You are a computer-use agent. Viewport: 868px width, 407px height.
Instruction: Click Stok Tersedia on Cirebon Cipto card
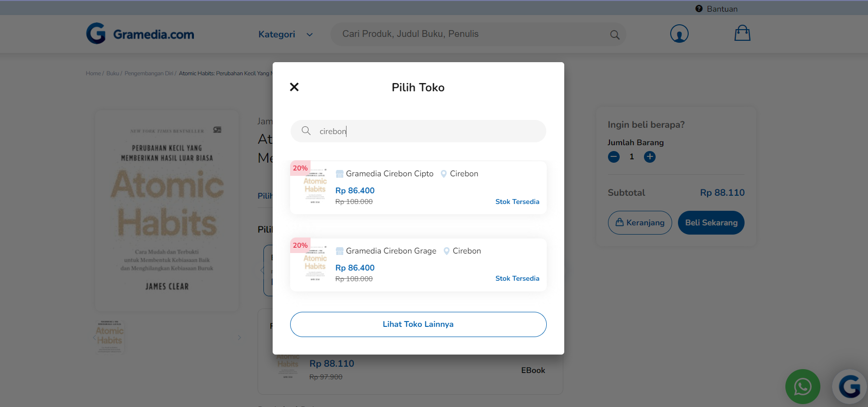[517, 202]
